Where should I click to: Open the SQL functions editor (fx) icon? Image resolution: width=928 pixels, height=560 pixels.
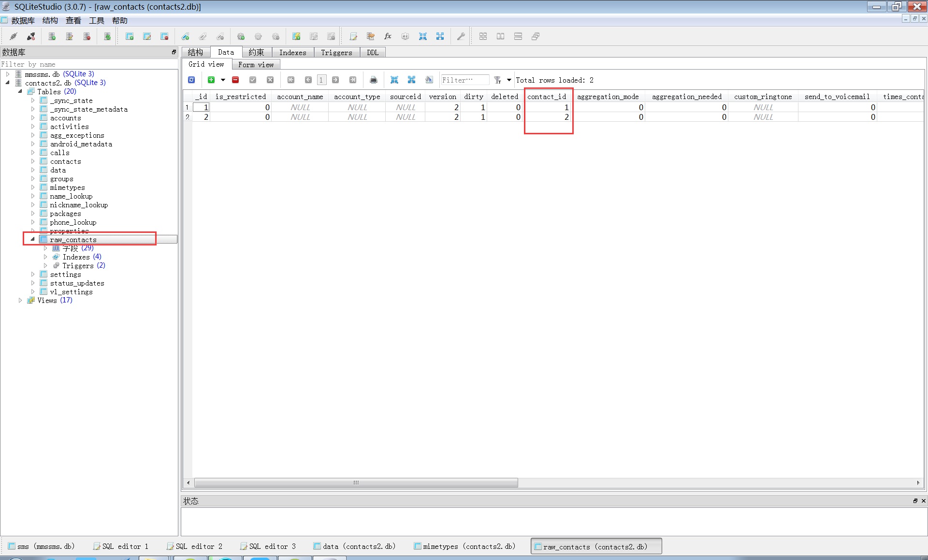tap(388, 36)
